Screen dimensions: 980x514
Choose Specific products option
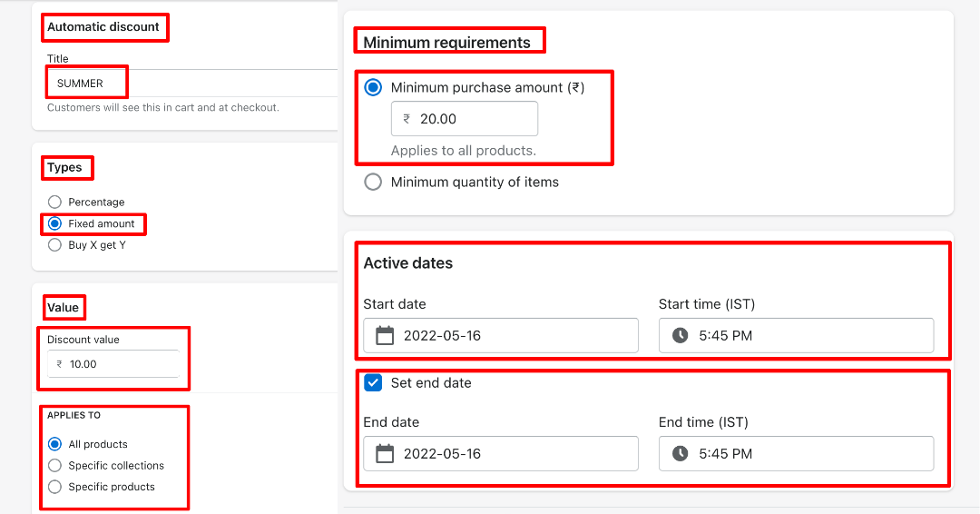tap(55, 487)
